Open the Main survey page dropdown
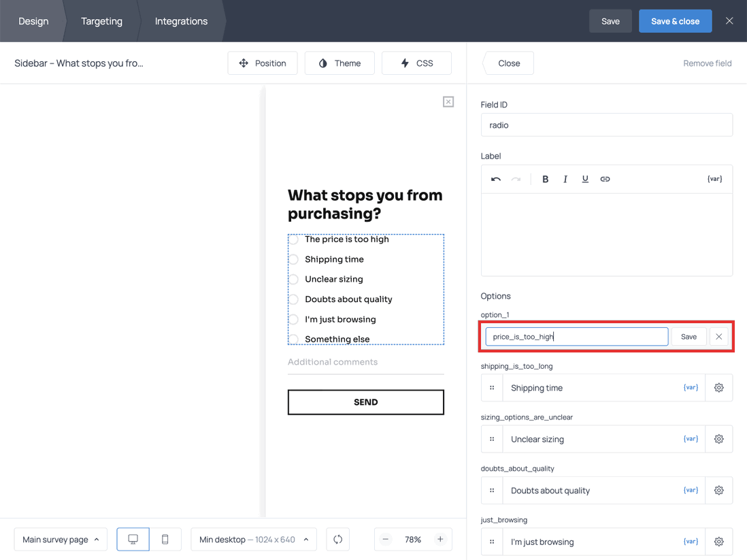 click(x=61, y=540)
